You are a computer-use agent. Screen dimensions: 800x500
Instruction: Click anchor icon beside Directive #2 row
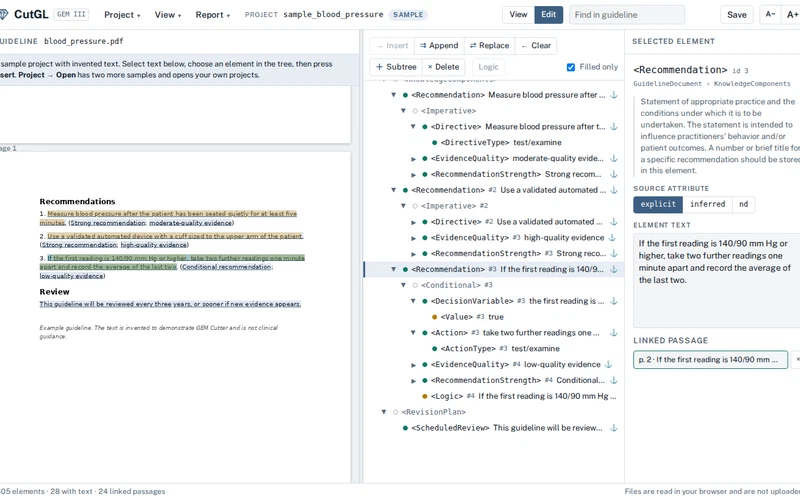pyautogui.click(x=614, y=222)
